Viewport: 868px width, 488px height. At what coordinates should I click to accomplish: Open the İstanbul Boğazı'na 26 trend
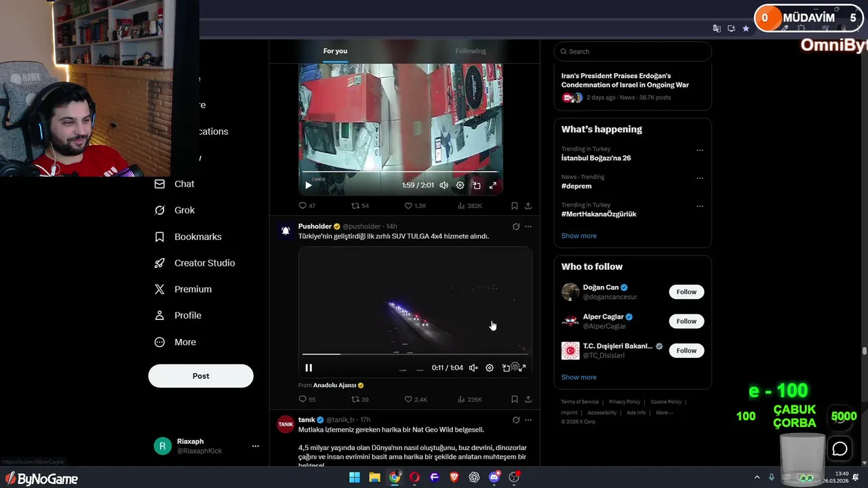(x=596, y=158)
